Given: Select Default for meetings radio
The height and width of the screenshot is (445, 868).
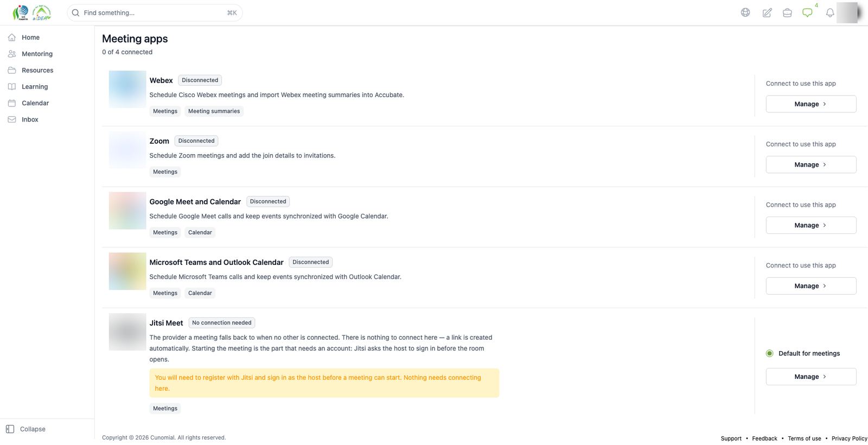Looking at the screenshot, I should [x=769, y=353].
